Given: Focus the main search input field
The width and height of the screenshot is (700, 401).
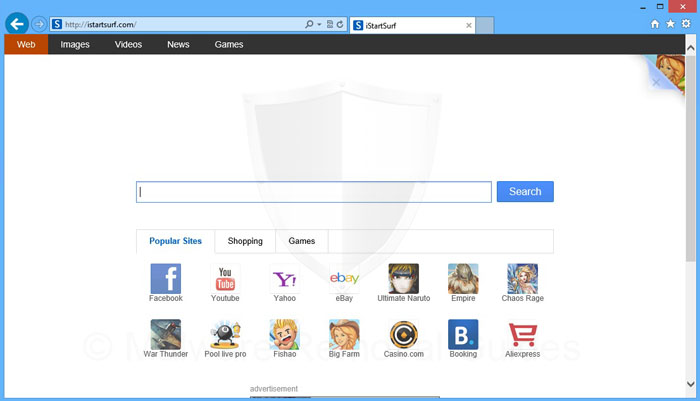Looking at the screenshot, I should click(x=314, y=192).
